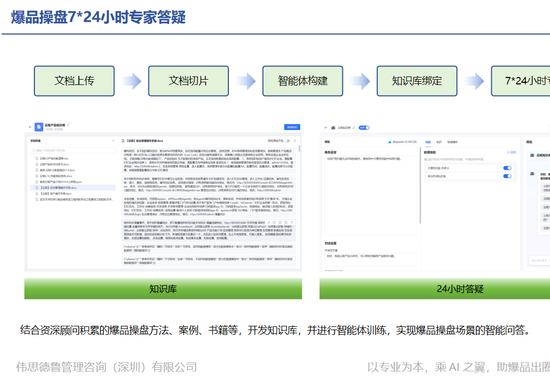Click the slide title 爆品操盘7*24小时专家答疑
The image size is (550, 381).
point(98,17)
